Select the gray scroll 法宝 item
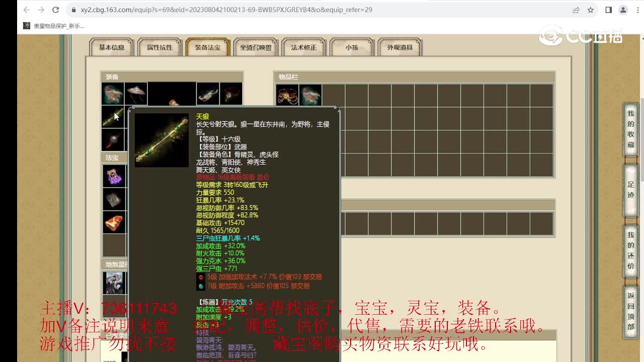Screen dimensions: 644x362 (x=114, y=199)
